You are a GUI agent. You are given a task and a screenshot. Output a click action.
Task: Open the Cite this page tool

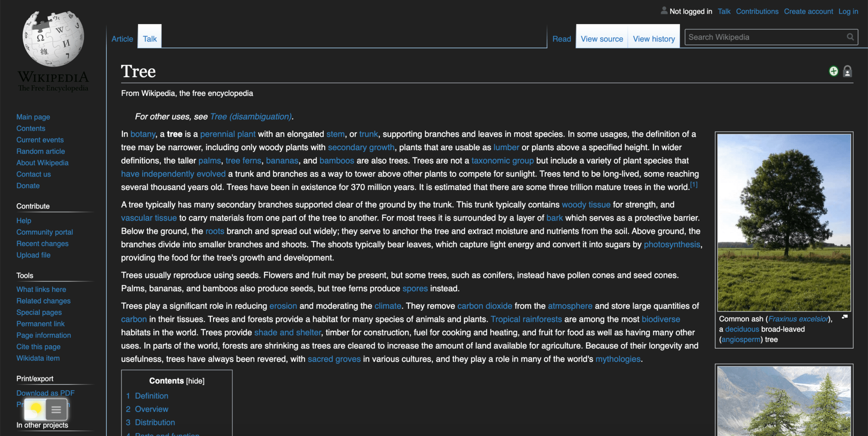point(38,347)
